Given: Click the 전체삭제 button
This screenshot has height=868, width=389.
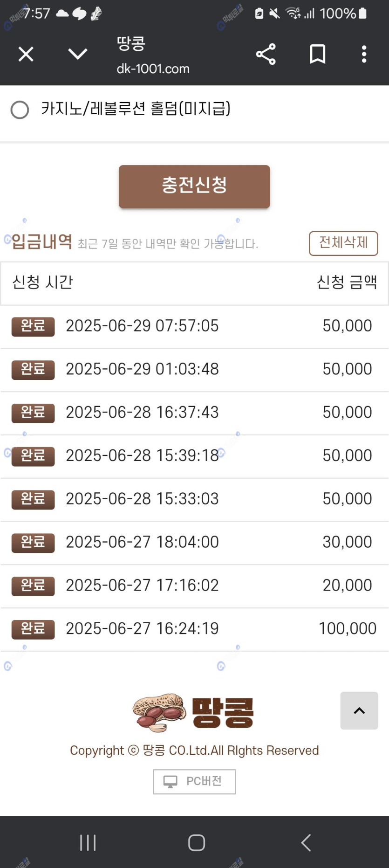Looking at the screenshot, I should click(x=343, y=243).
